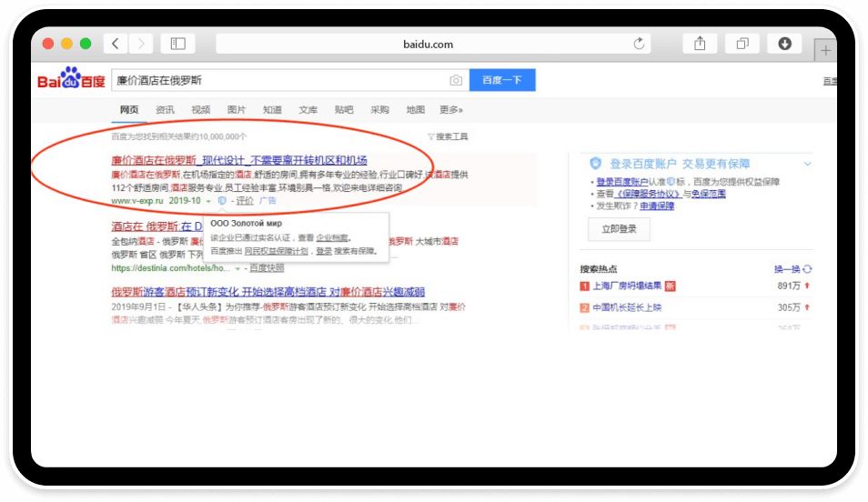Viewport: 868px width, 502px height.
Task: Switch to the 贴吧 tab
Action: 344,110
